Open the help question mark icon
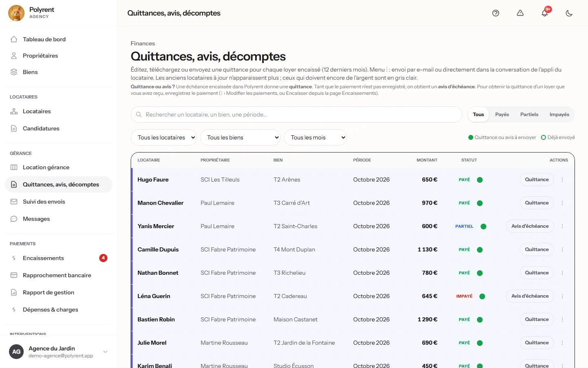 click(x=496, y=13)
